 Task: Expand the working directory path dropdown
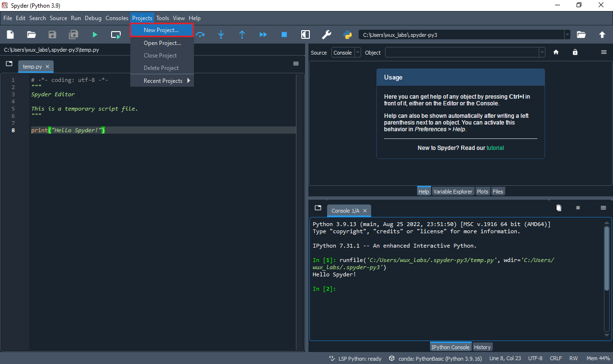(568, 34)
